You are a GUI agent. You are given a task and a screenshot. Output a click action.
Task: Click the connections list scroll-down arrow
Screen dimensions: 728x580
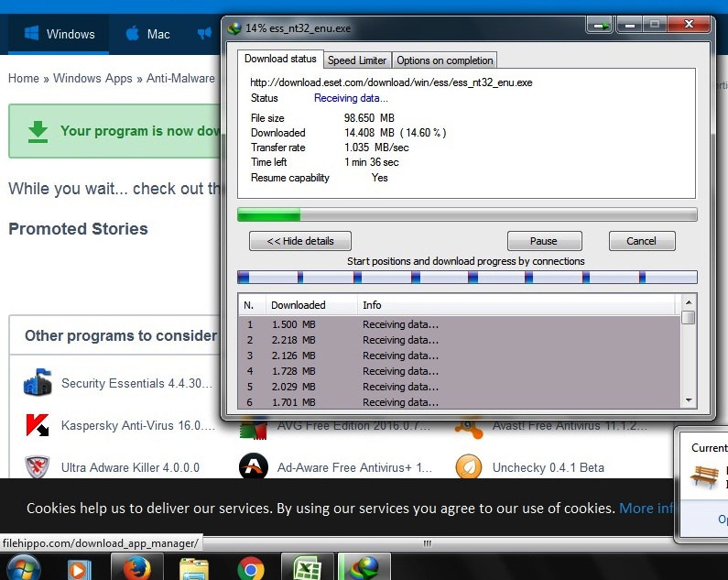click(689, 400)
